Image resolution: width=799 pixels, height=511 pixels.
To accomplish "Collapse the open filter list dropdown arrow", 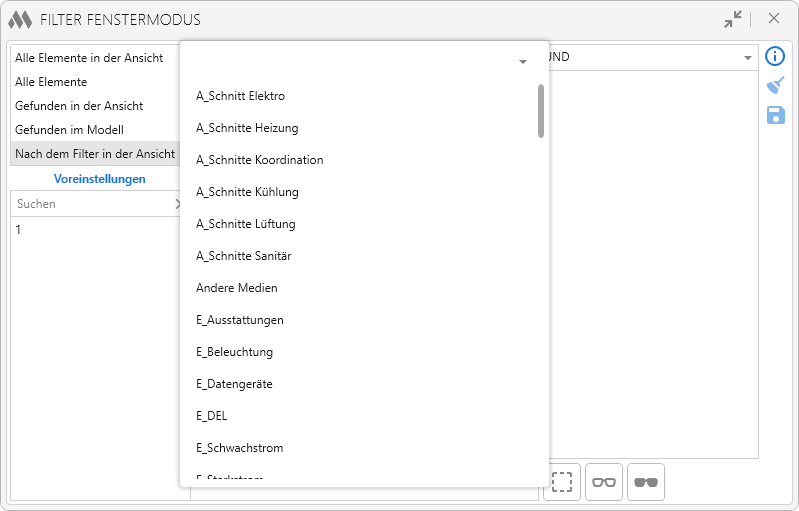I will [522, 62].
